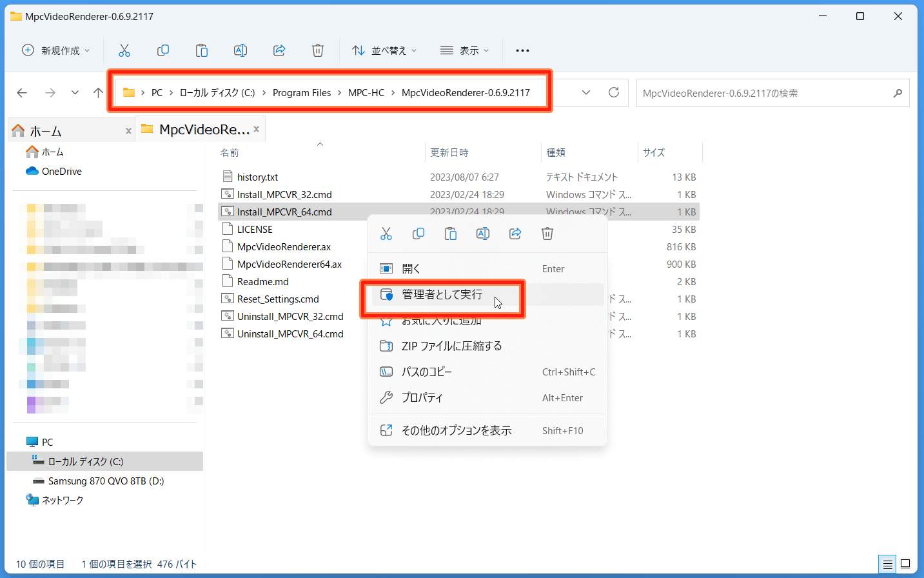Click the toolbar Rename icon
Image resolution: width=924 pixels, height=578 pixels.
[241, 50]
